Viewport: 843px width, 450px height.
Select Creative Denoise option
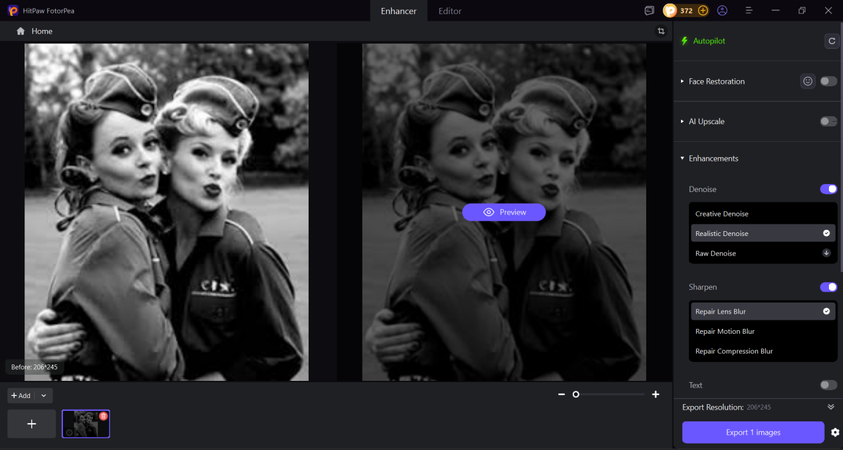[762, 213]
